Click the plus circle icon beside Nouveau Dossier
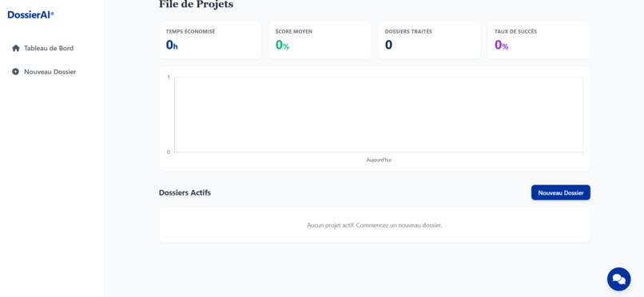The image size is (644, 297). pyautogui.click(x=16, y=72)
